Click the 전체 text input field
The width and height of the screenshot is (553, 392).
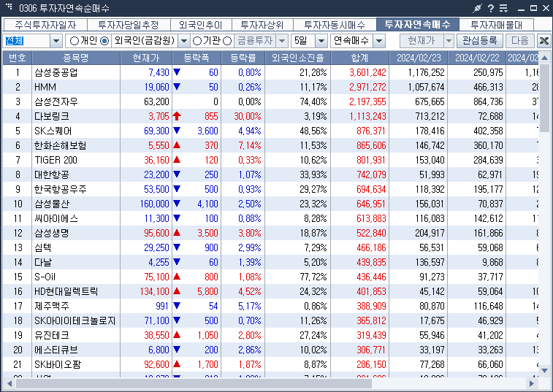pos(27,41)
